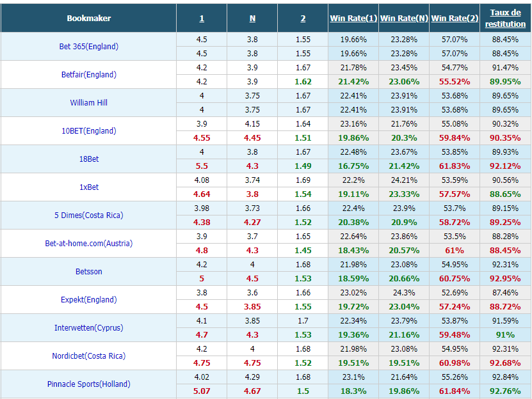Click Pinnacle opening draw odds 4.29

[252, 377]
